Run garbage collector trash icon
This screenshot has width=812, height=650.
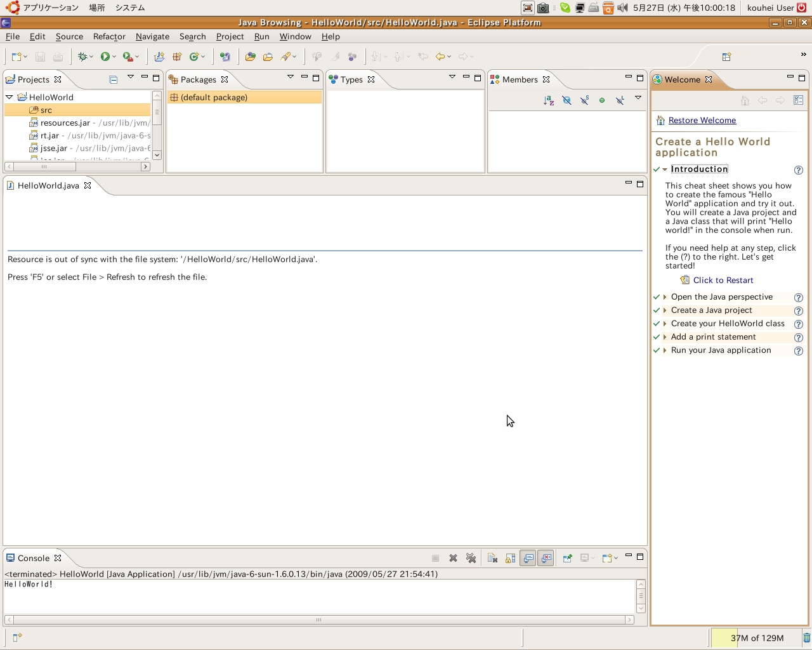coord(806,638)
